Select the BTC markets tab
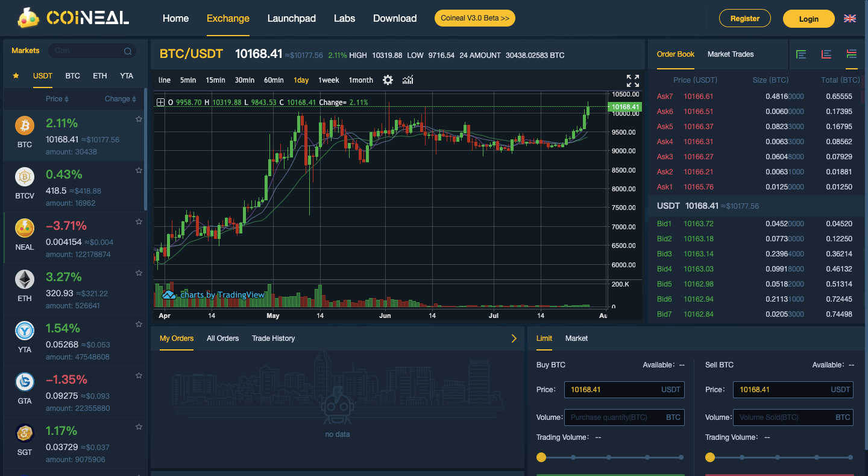Viewport: 868px width, 476px height. pos(72,76)
